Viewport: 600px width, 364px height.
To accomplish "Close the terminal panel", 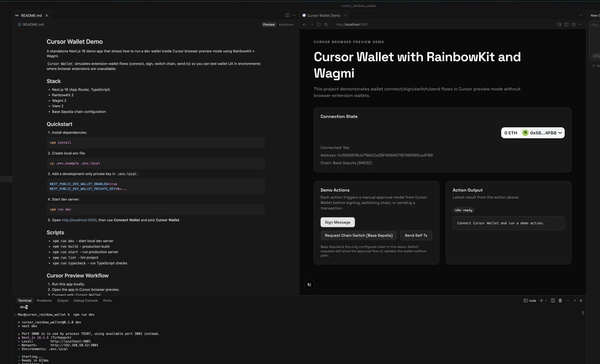I will (x=581, y=301).
